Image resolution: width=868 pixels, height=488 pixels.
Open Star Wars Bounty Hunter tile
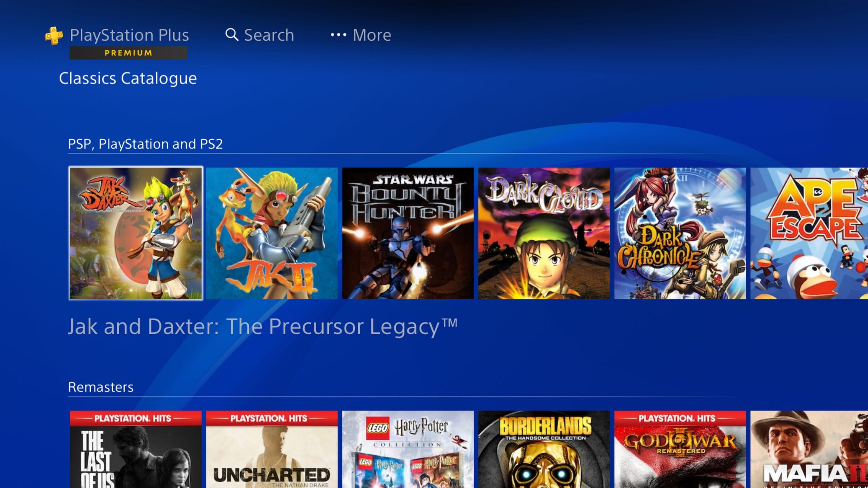tap(408, 233)
